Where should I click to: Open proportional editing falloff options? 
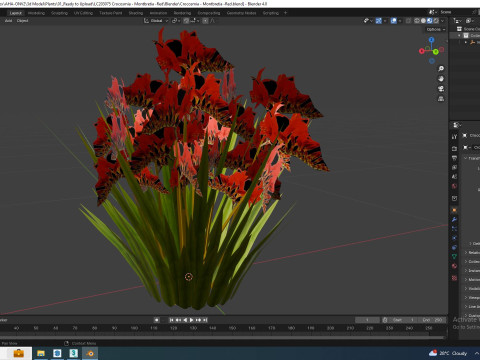[213, 21]
